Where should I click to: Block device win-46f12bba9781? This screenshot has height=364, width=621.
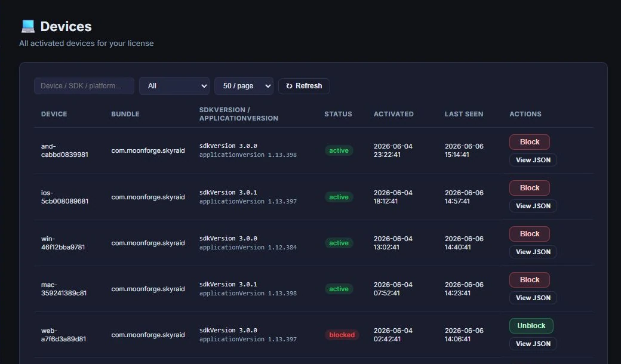[530, 234]
